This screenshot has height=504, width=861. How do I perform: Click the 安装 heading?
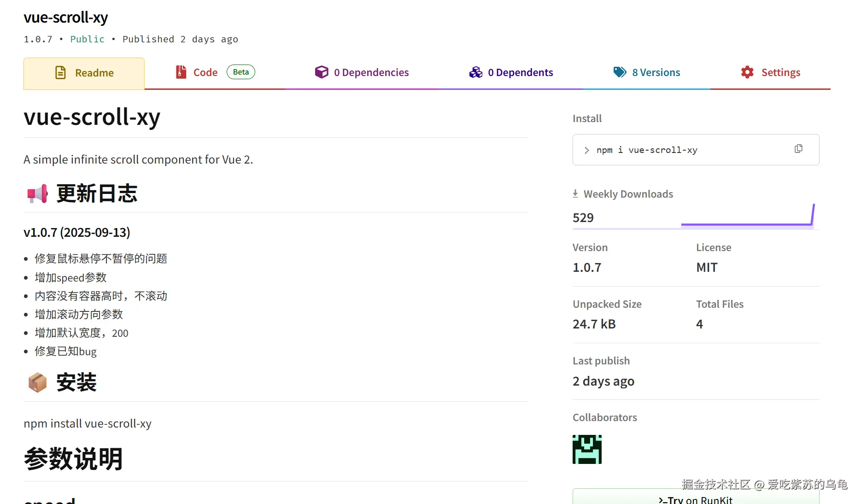click(x=76, y=383)
